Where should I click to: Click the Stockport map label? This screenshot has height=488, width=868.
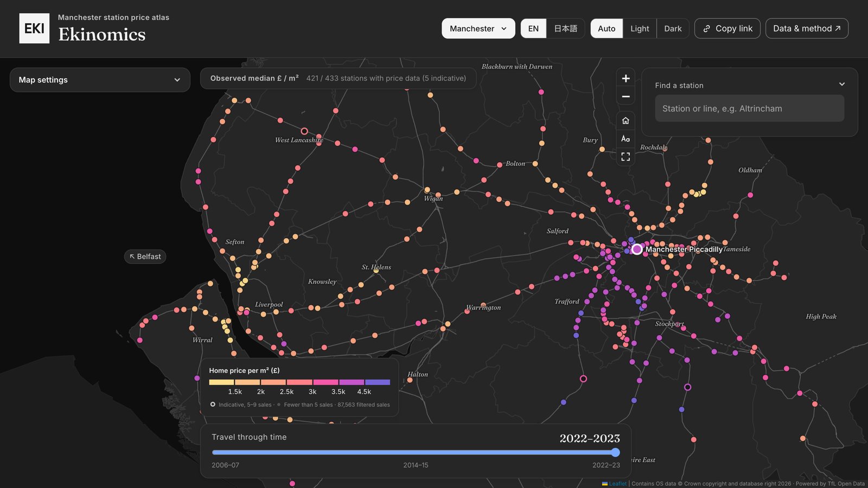coord(669,324)
